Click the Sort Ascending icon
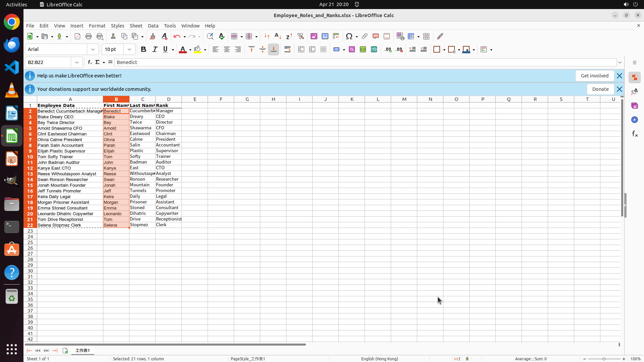The height and width of the screenshot is (362, 644). pyautogui.click(x=278, y=36)
